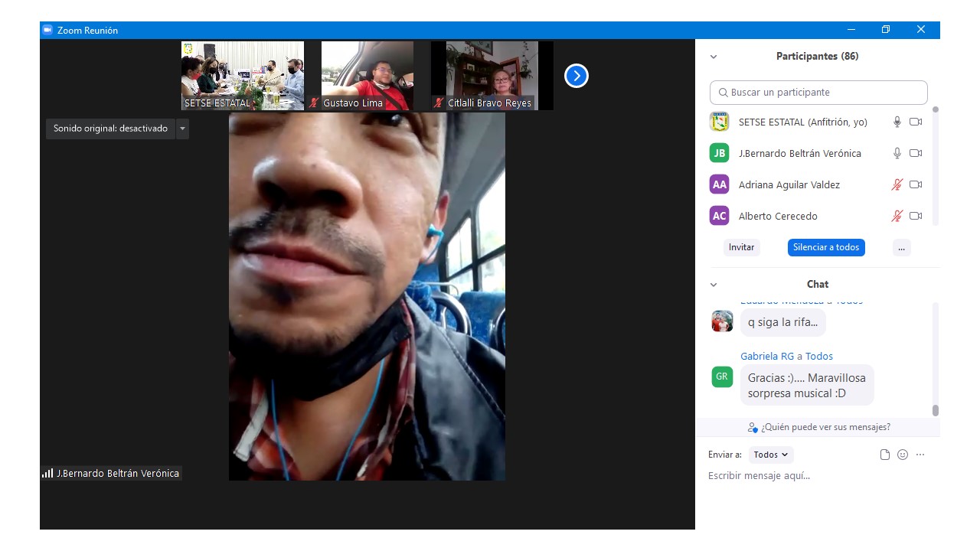Click JB avatar of J.Bernardo Beltrán
Screen dimensions: 980x551
point(719,153)
